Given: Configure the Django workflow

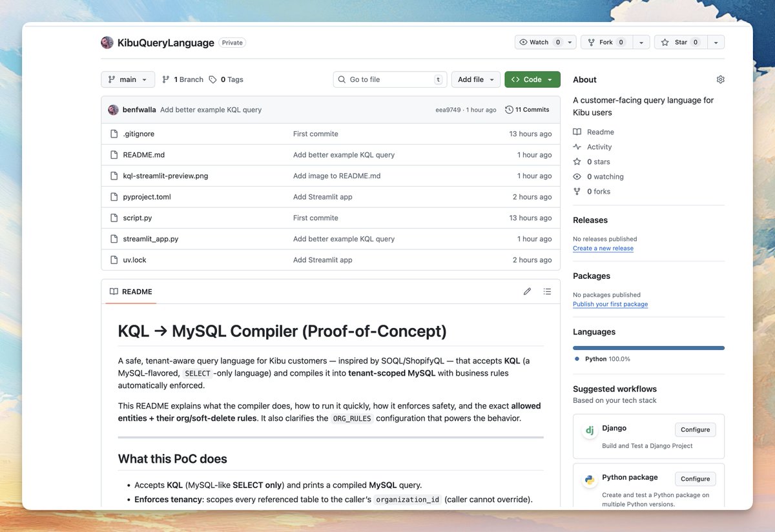Looking at the screenshot, I should pyautogui.click(x=695, y=429).
